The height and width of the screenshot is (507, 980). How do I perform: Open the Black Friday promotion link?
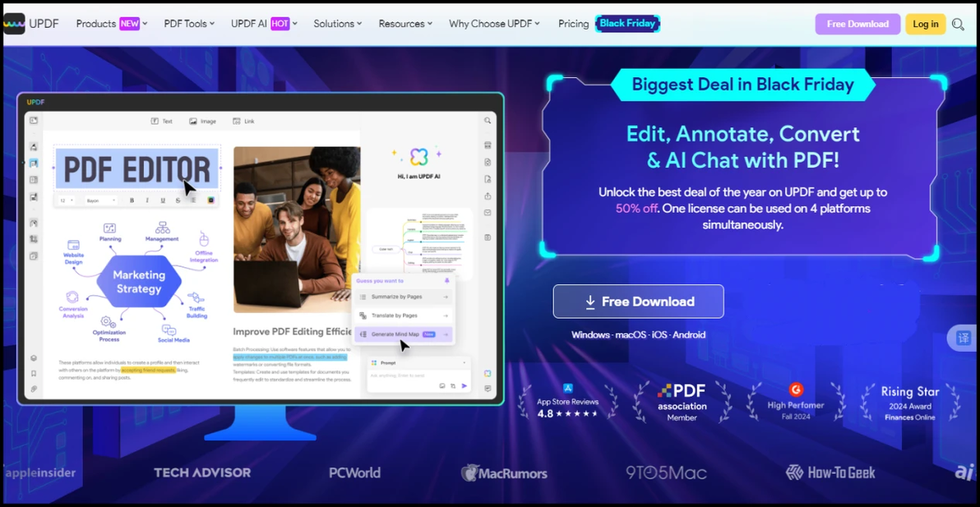click(x=627, y=24)
